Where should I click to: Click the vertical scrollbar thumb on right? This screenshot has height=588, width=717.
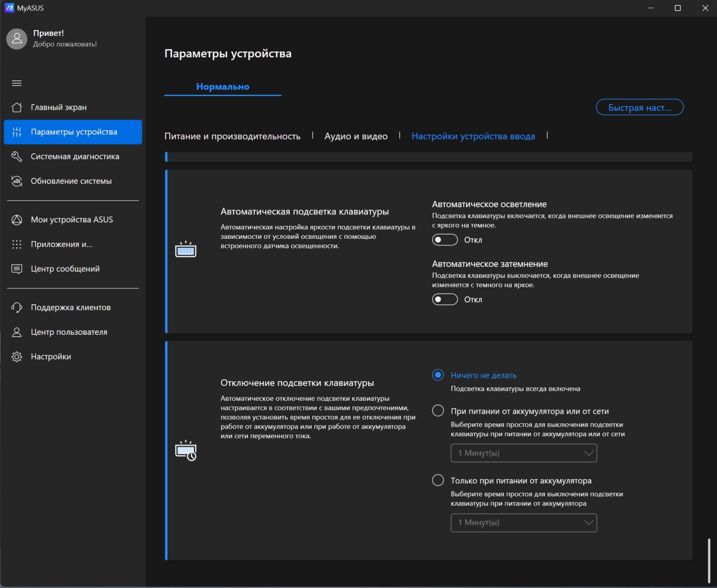pyautogui.click(x=709, y=560)
